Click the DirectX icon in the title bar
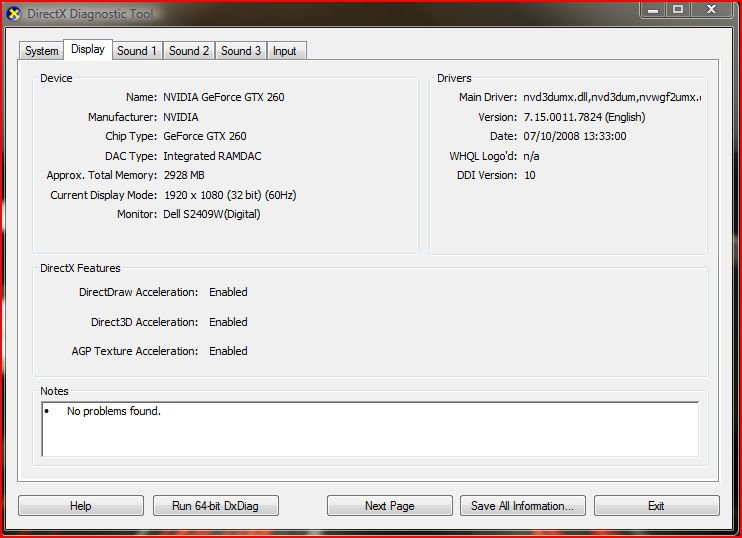Viewport: 742px width, 538px height. coord(14,14)
